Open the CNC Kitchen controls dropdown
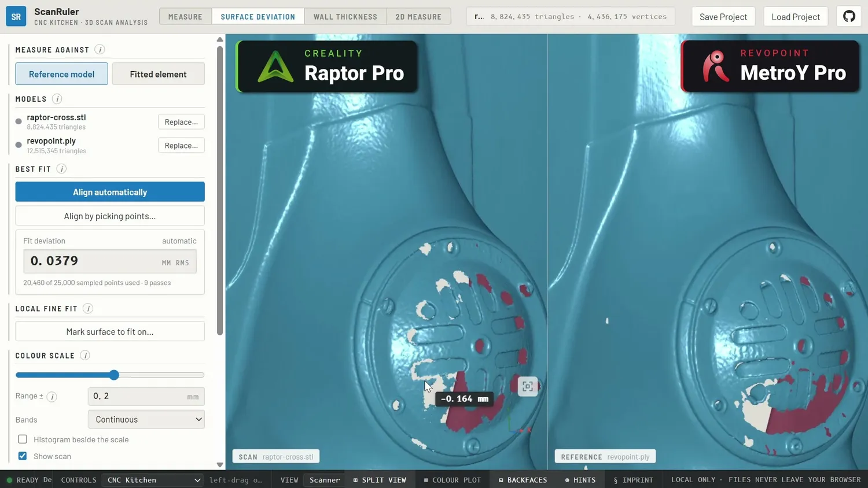Viewport: 868px width, 488px height. pyautogui.click(x=153, y=480)
